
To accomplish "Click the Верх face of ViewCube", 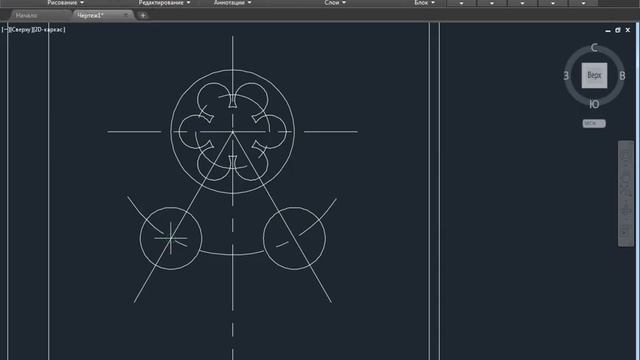I will coord(594,76).
